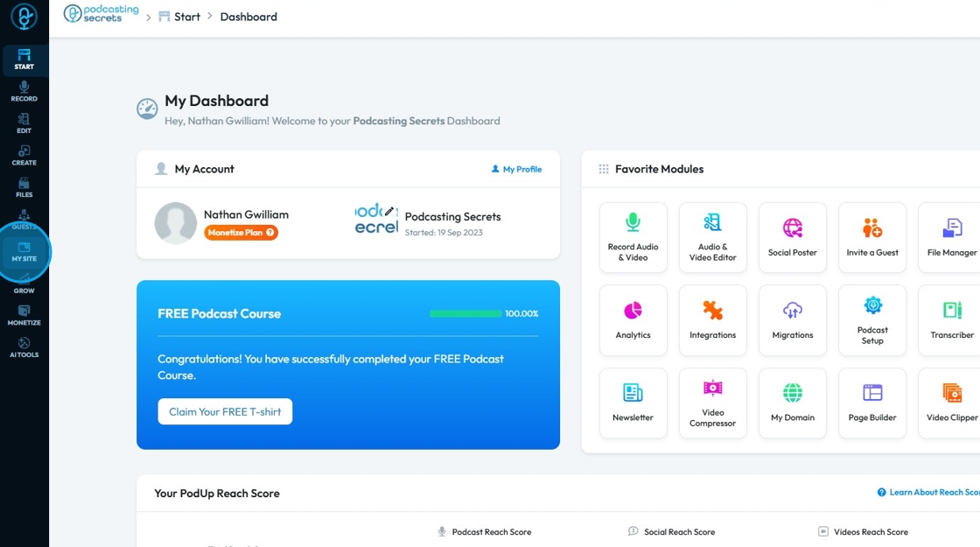Open the Transcriber module
The image size is (980, 547).
click(951, 320)
